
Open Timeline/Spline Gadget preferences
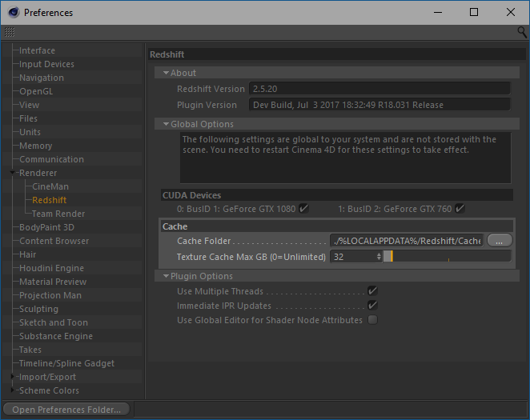pyautogui.click(x=66, y=363)
